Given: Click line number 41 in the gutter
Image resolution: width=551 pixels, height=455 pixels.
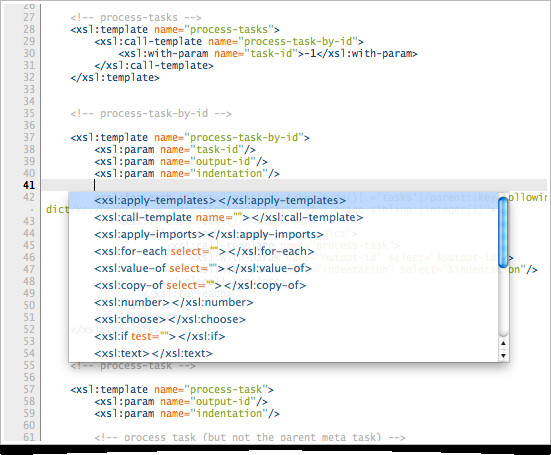Looking at the screenshot, I should click(29, 185).
